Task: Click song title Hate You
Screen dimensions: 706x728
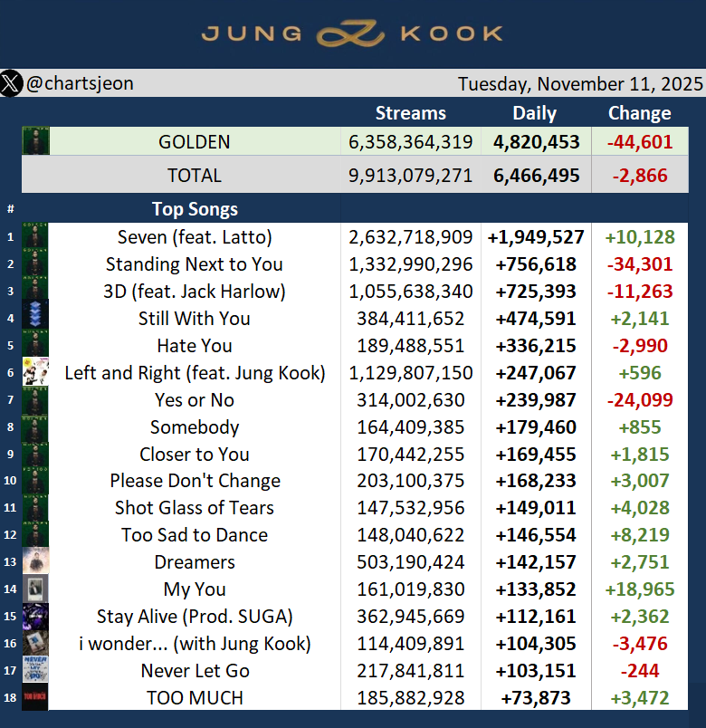Action: click(195, 346)
